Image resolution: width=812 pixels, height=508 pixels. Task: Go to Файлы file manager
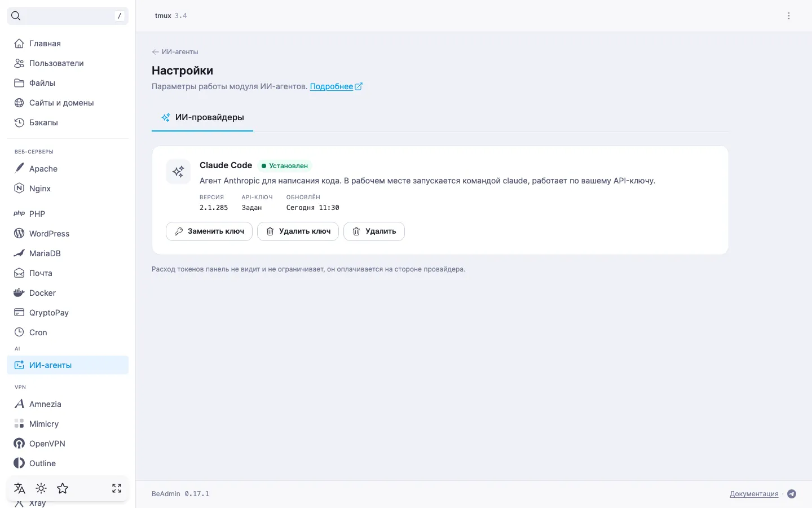click(x=68, y=83)
